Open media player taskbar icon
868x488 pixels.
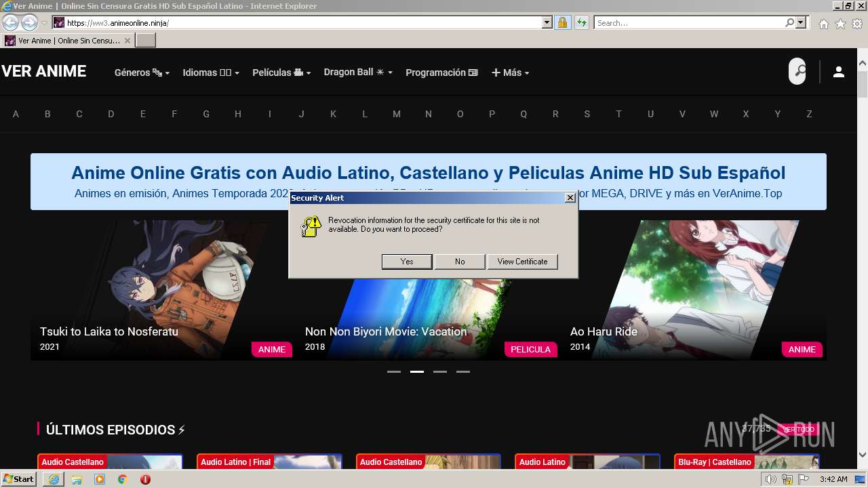100,479
